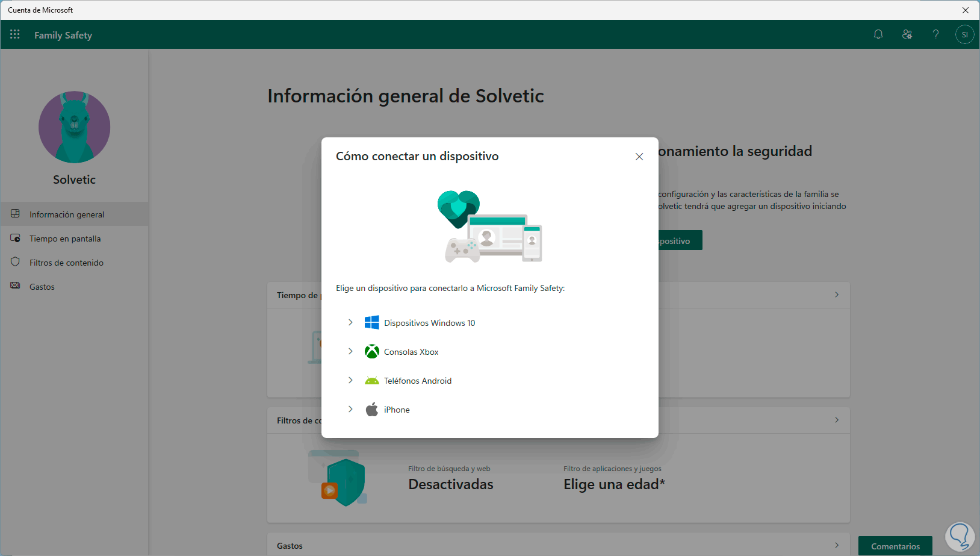Image resolution: width=980 pixels, height=556 pixels.
Task: Click the Family Safety header title
Action: [63, 35]
